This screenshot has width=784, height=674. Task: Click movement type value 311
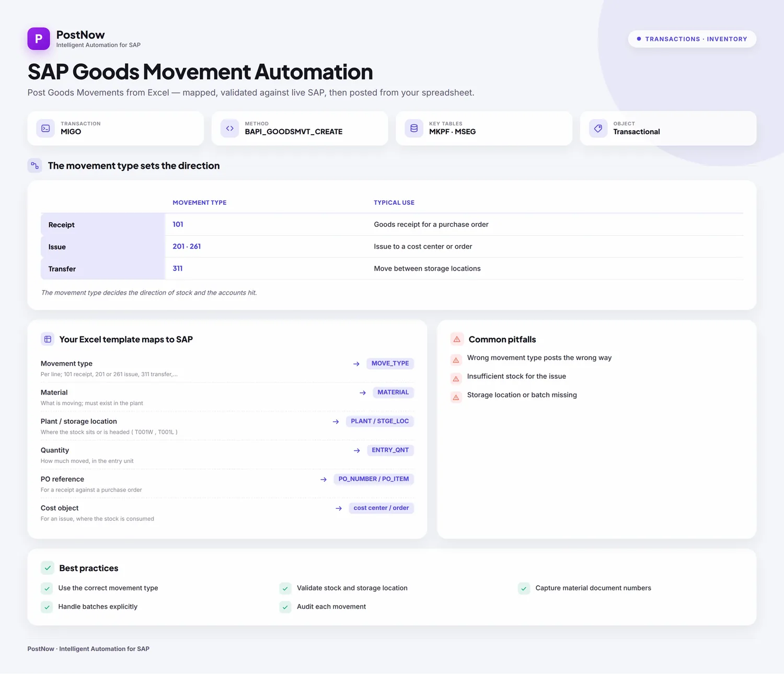[178, 269]
